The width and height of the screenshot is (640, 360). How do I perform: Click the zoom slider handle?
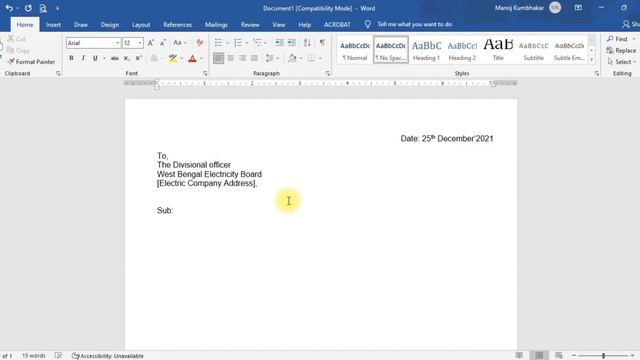click(x=603, y=356)
